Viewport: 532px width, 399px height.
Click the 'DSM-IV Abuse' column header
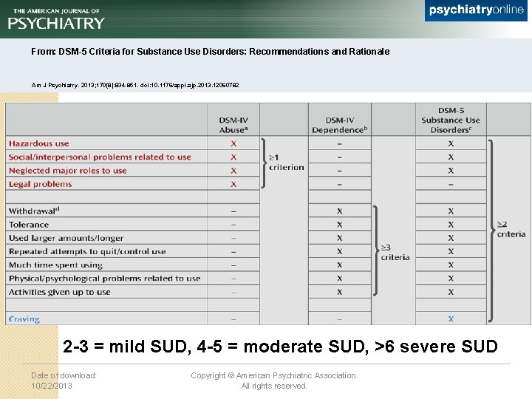tap(233, 125)
